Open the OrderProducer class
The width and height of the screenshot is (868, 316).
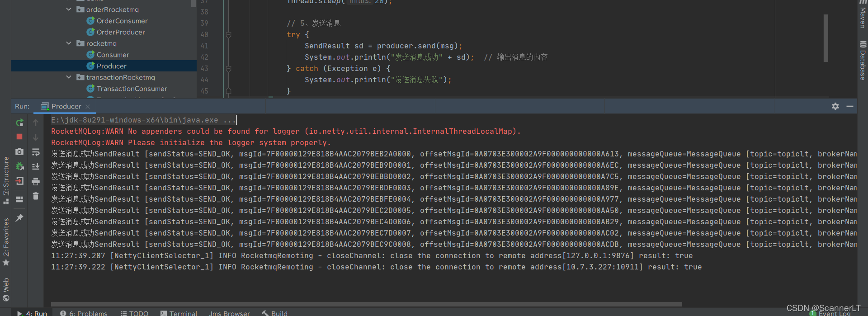click(121, 32)
